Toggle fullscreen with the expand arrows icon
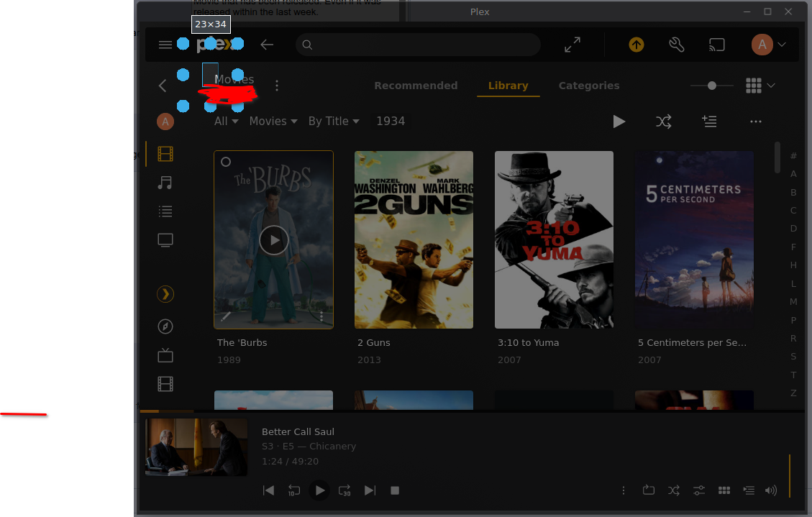This screenshot has height=517, width=812. coord(572,45)
